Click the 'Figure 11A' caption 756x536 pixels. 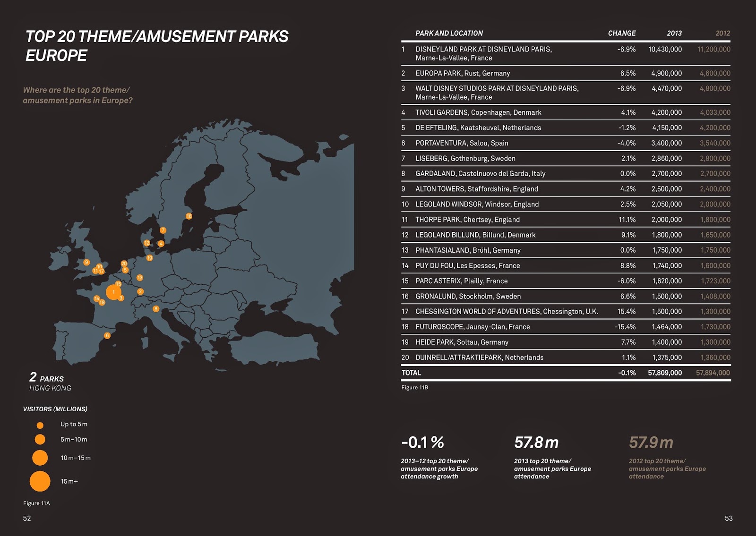pyautogui.click(x=36, y=503)
